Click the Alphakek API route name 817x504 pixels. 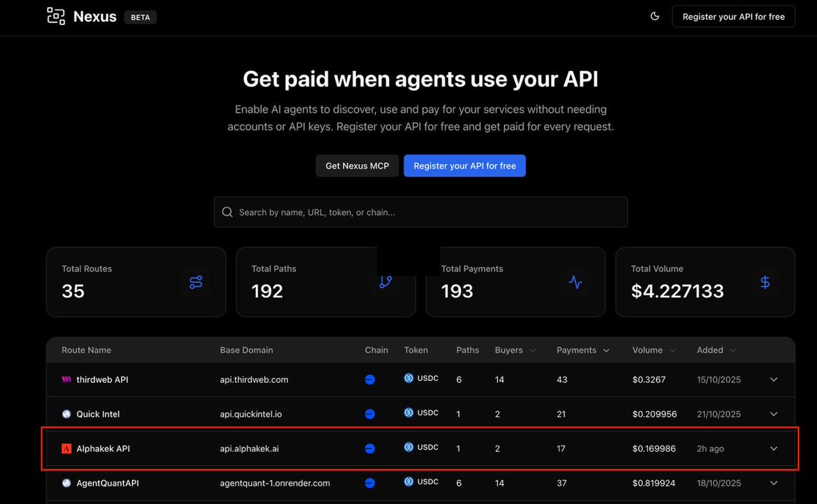tap(103, 449)
